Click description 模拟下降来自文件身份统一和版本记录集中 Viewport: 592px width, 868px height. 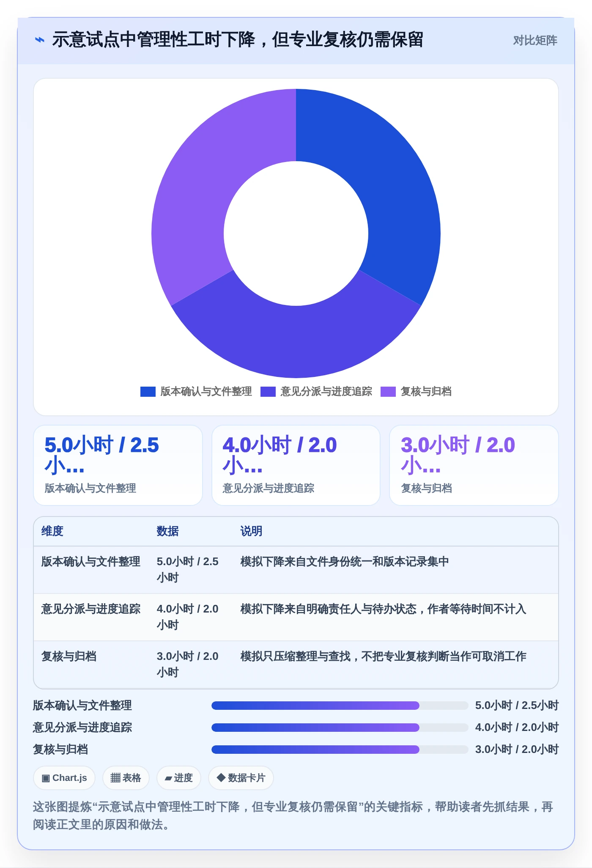[345, 562]
